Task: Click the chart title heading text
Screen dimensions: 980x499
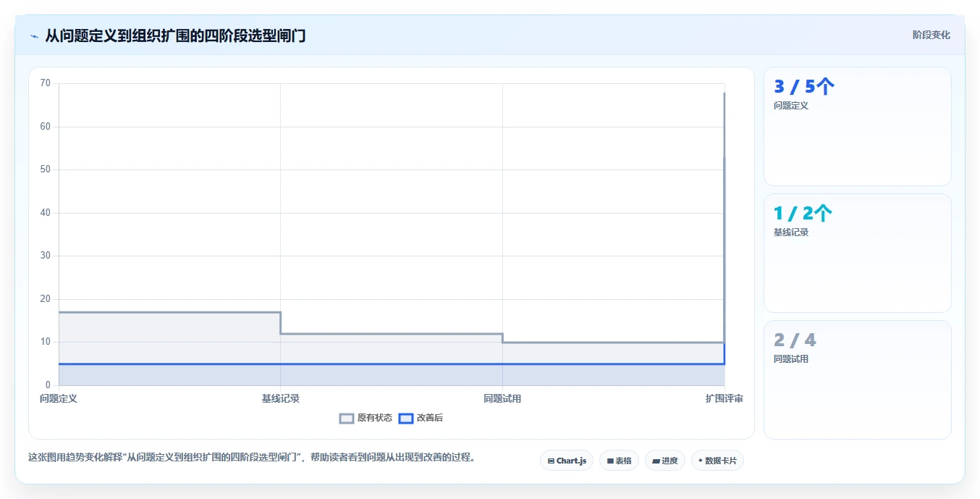Action: pos(175,35)
